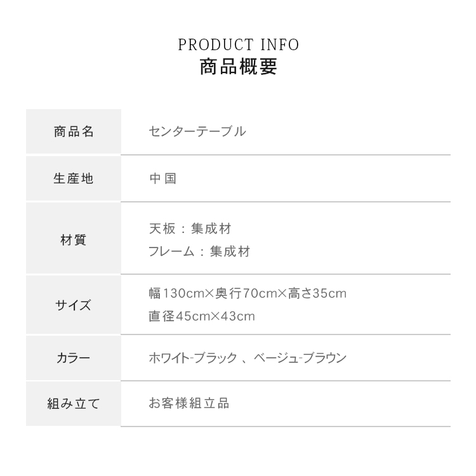Click the お客様組立品 assembly value

click(188, 403)
